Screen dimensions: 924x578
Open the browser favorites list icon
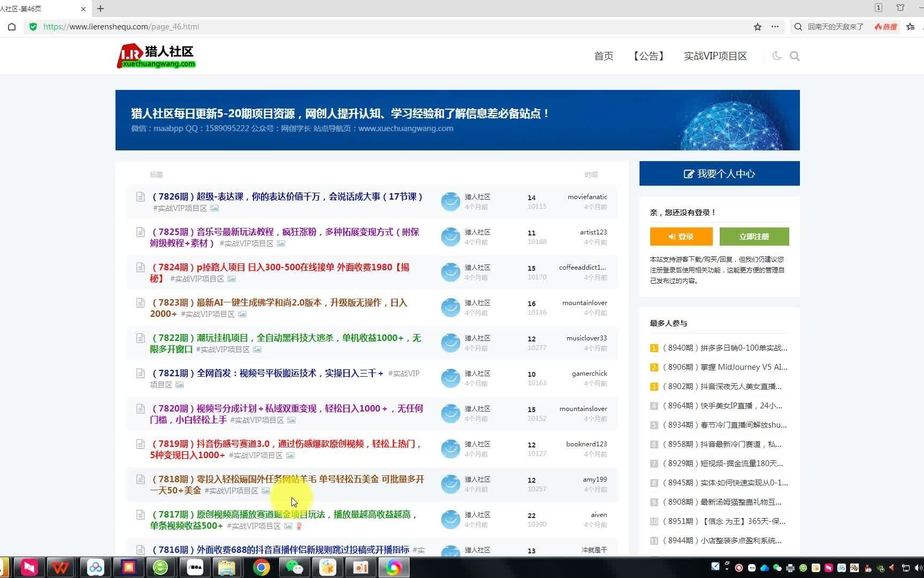pyautogui.click(x=911, y=27)
